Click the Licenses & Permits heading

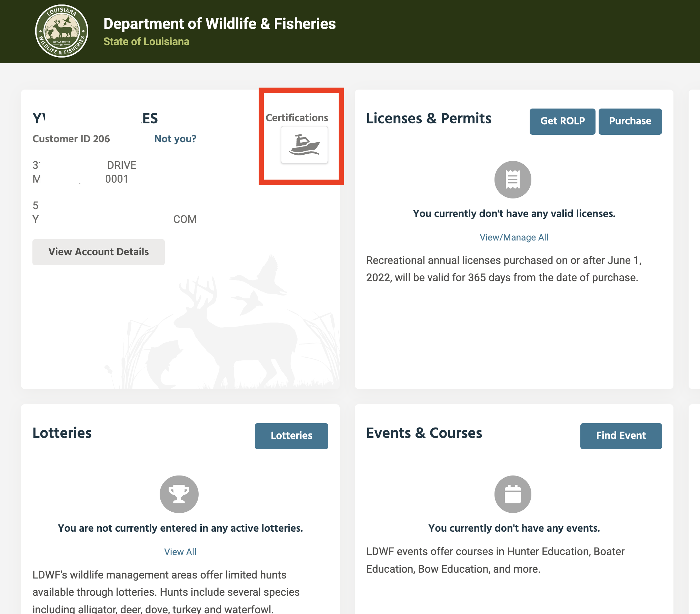(429, 118)
